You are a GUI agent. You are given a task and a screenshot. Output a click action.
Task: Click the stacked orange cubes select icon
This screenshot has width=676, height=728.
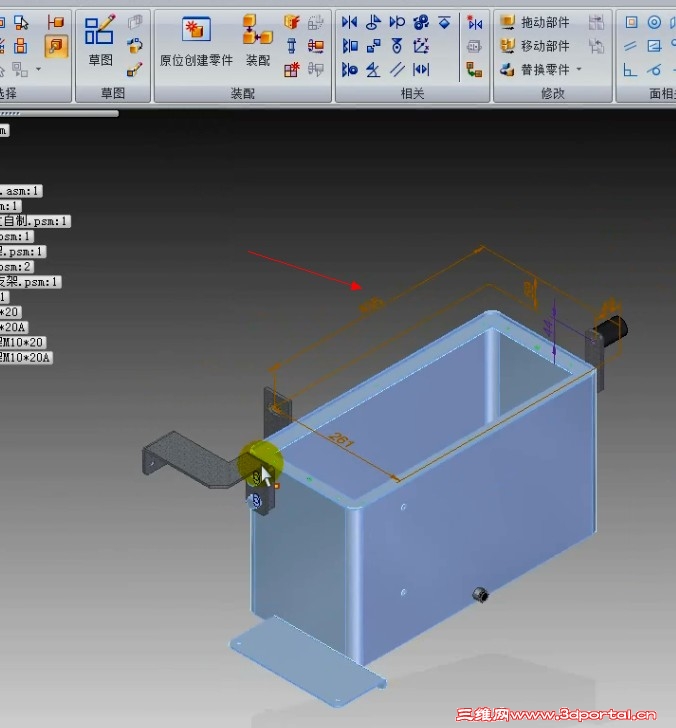(20, 46)
